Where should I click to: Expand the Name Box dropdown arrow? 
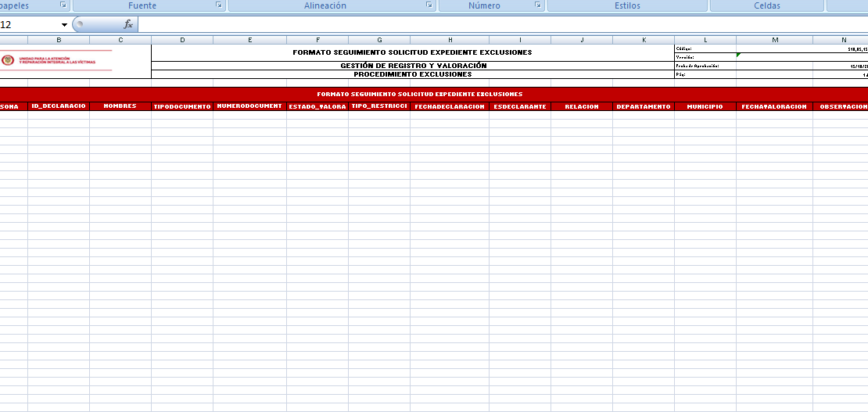pos(64,25)
